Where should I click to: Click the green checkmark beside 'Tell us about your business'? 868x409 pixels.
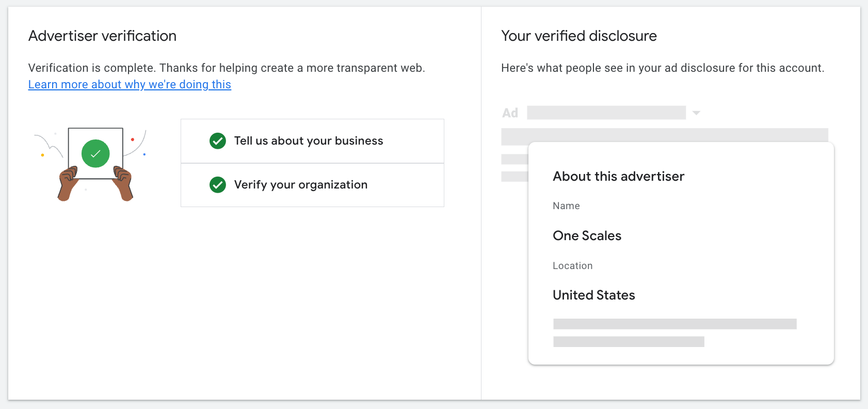(x=218, y=141)
